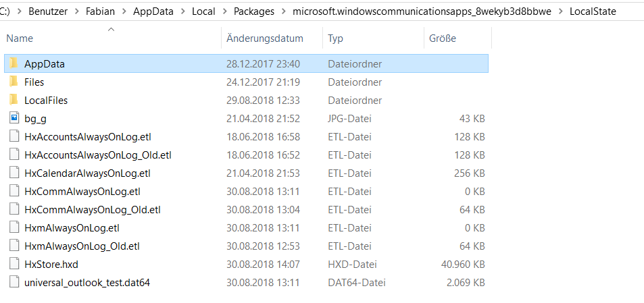
Task: Click the LocalFiles folder icon
Action: (14, 100)
